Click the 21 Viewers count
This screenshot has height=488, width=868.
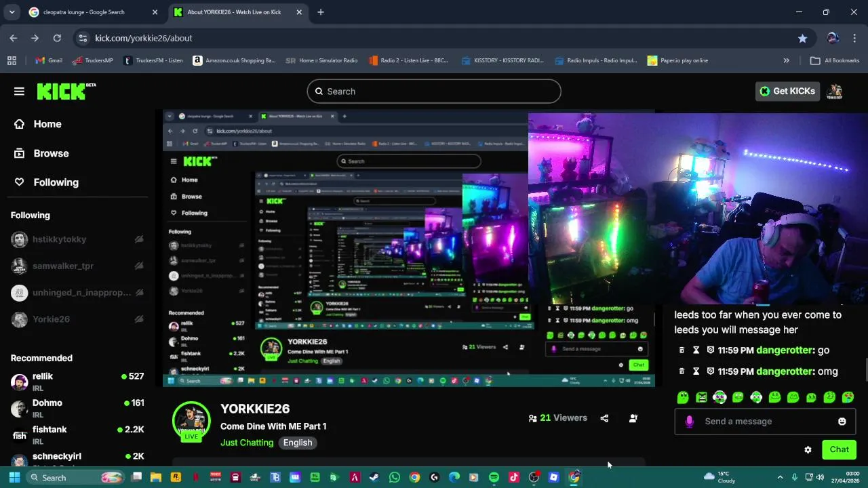[558, 418]
